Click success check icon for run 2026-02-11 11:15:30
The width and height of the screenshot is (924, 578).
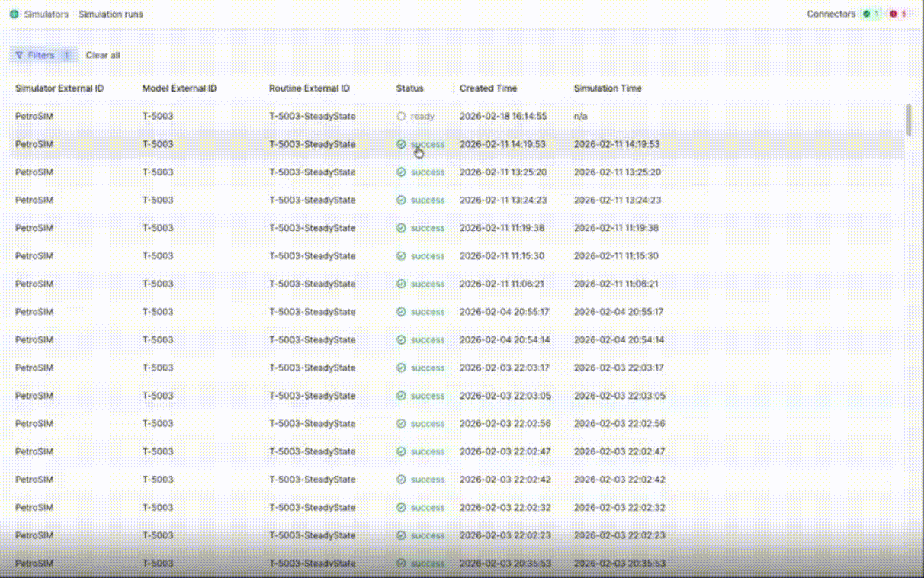(401, 256)
